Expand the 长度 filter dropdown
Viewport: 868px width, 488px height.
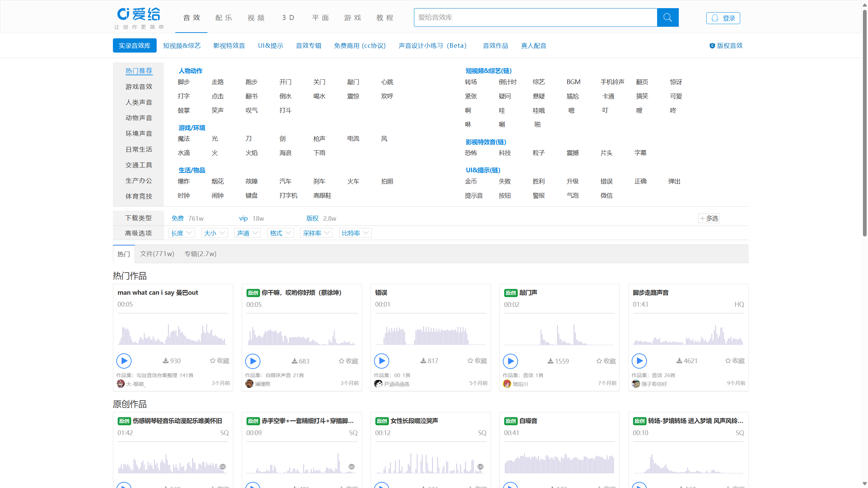coord(181,233)
